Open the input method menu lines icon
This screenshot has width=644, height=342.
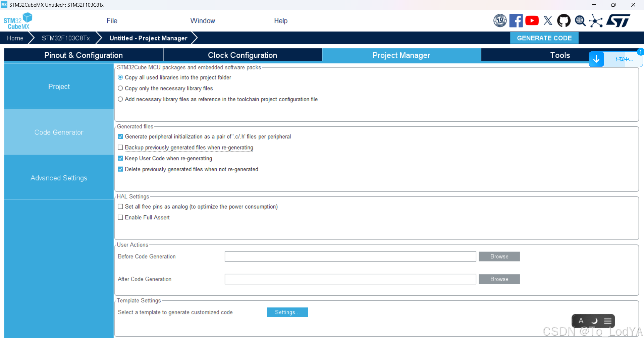coord(608,321)
